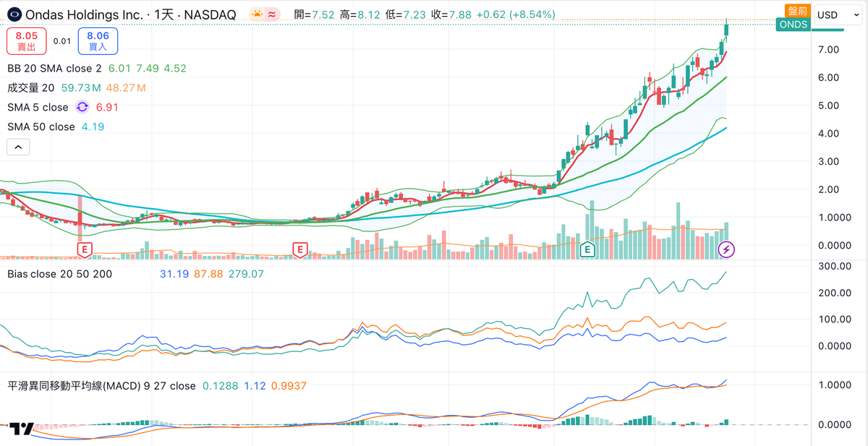Click the TradingView logo at bottom left
This screenshot has height=446, width=868.
coord(22,429)
